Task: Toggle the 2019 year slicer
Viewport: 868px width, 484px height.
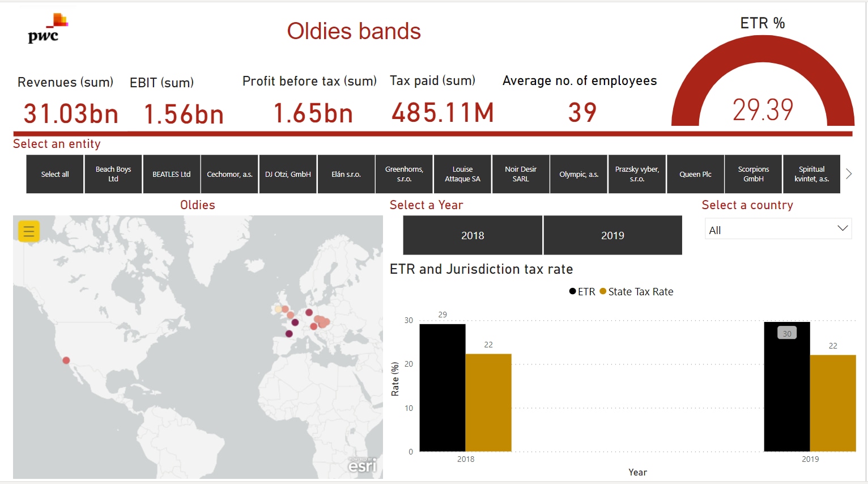Action: click(x=612, y=235)
